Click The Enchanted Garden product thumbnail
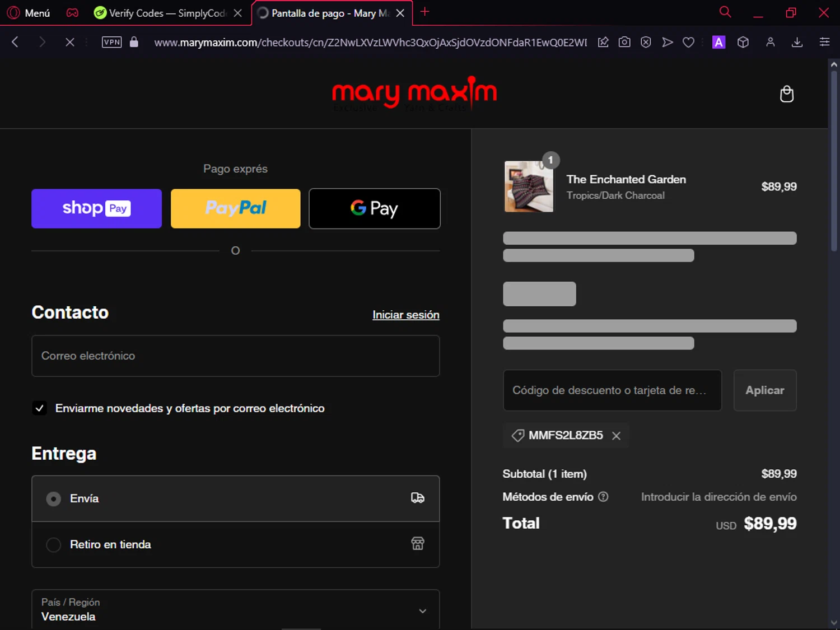The height and width of the screenshot is (630, 840). (x=529, y=186)
